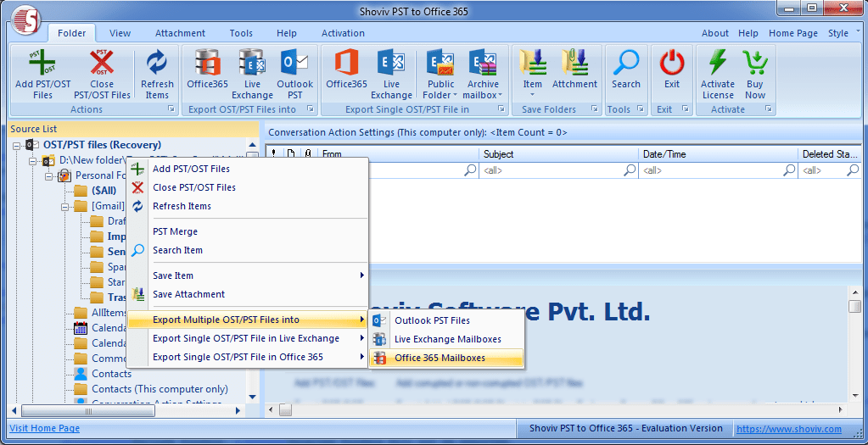Click preview pane vertical scrollbar thumb
Image resolution: width=868 pixels, height=445 pixels.
pos(854,306)
